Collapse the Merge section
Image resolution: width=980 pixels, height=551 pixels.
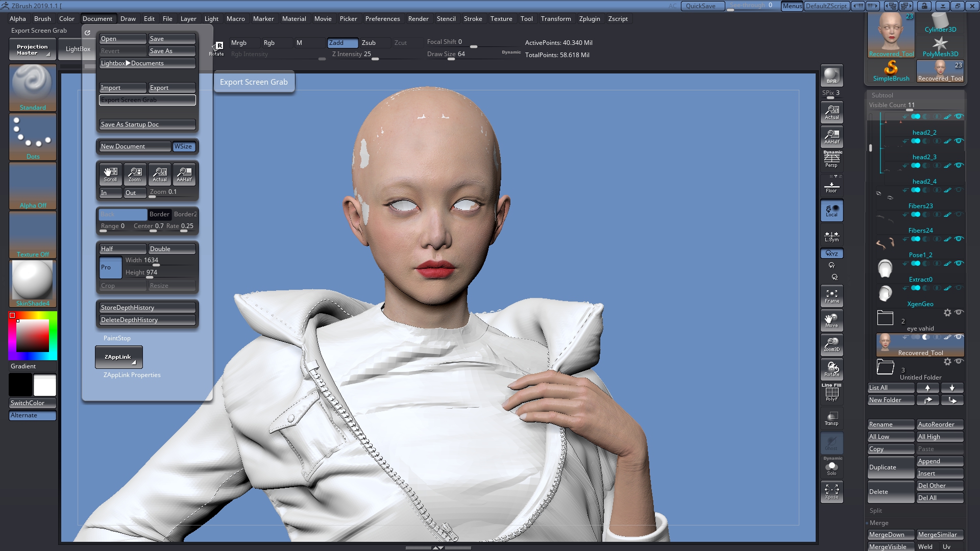(879, 523)
